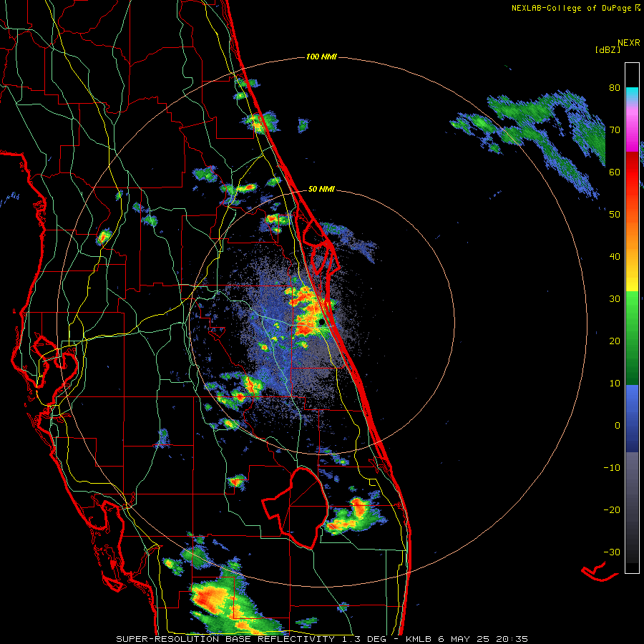Click the 80 value on the dBZ scale
Viewport: 644px width, 644px height.
(615, 87)
